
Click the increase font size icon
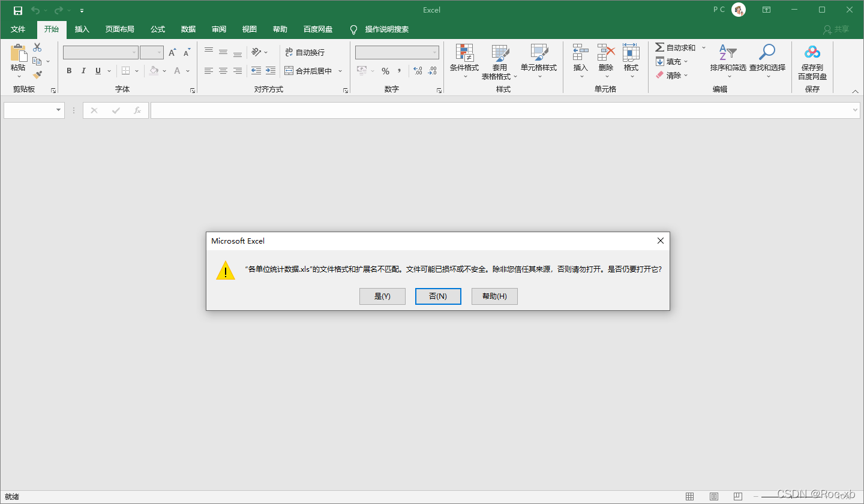click(x=172, y=53)
